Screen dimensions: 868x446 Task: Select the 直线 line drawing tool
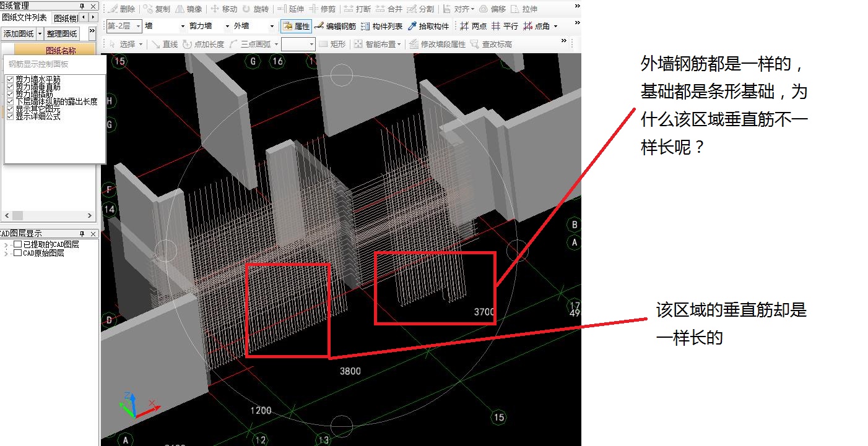coord(165,44)
